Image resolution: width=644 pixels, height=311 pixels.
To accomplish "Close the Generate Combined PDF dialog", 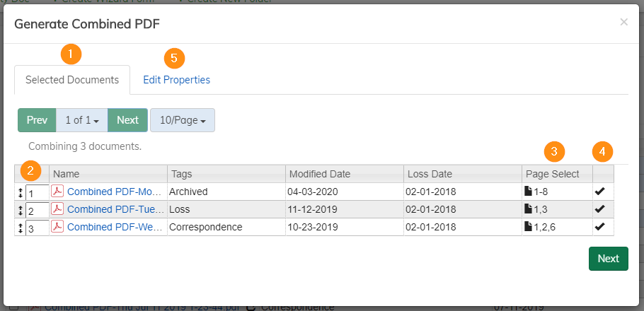I will click(x=623, y=22).
